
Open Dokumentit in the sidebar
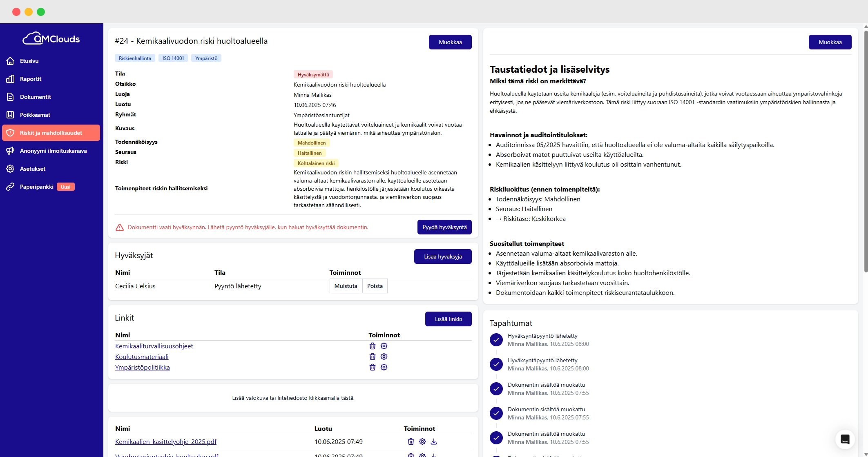pos(36,97)
